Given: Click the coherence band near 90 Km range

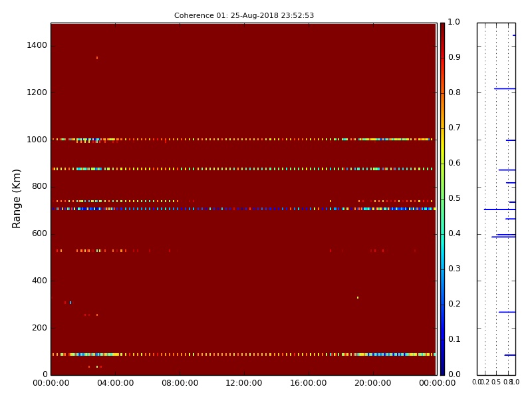Looking at the screenshot, I should 243,354.
